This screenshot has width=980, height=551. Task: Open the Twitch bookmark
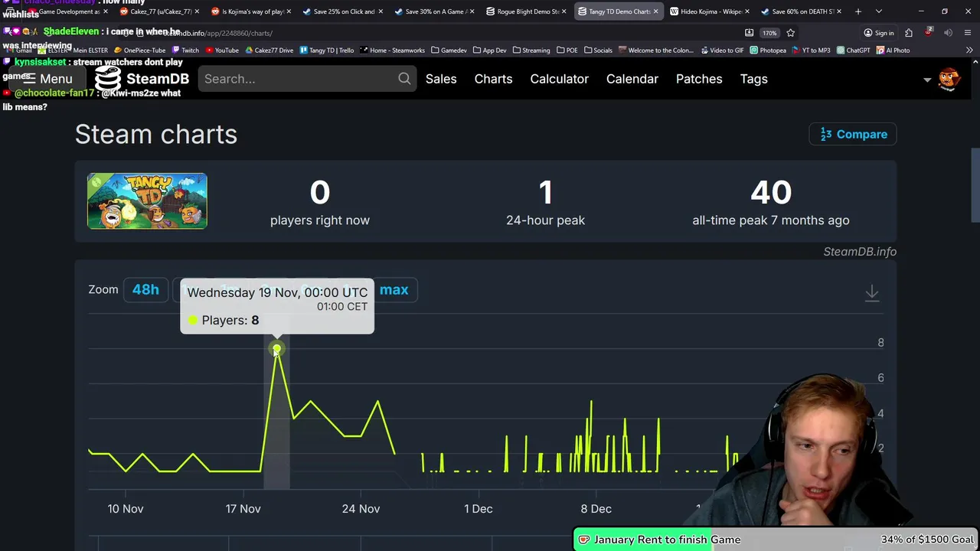point(186,51)
